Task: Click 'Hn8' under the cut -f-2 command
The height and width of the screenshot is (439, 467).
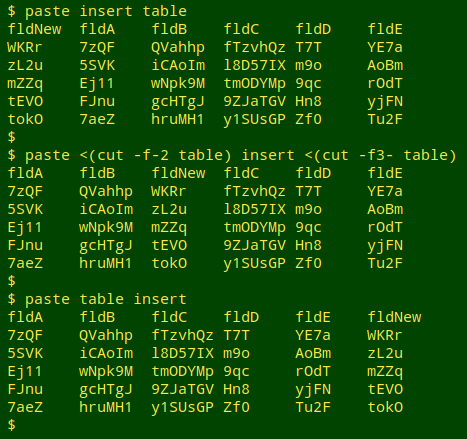Action: click(309, 245)
